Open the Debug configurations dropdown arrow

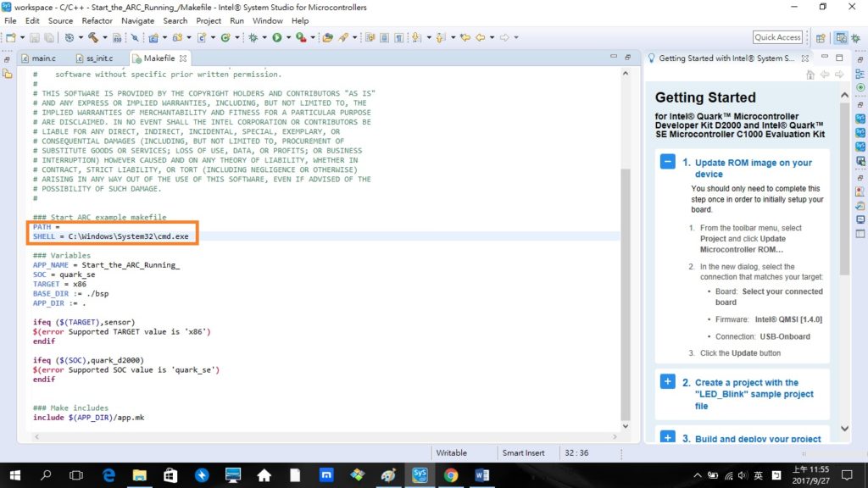pos(264,37)
